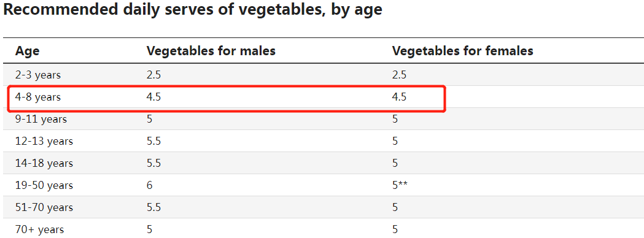Select the highlighted 4-8 years label
Screen dimensions: 644x238
click(x=38, y=98)
